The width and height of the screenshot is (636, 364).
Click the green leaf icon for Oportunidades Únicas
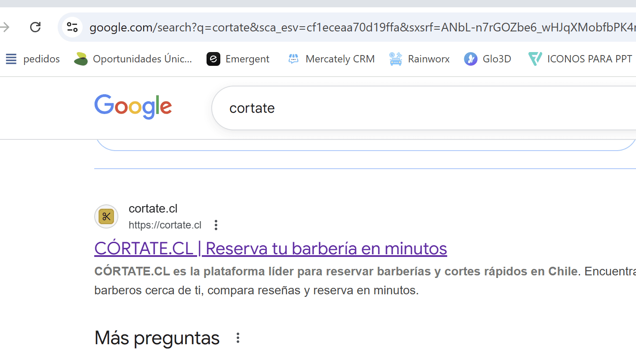pyautogui.click(x=80, y=59)
